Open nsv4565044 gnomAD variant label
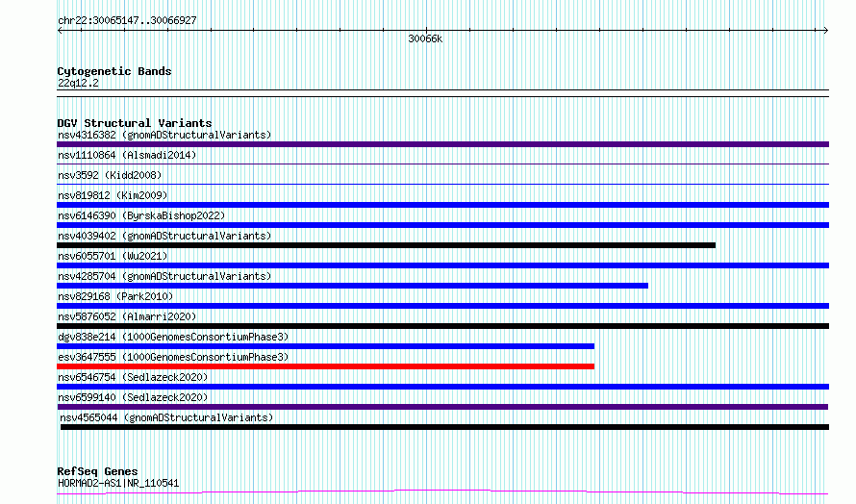Viewport: 856px width, 504px height. [x=166, y=417]
